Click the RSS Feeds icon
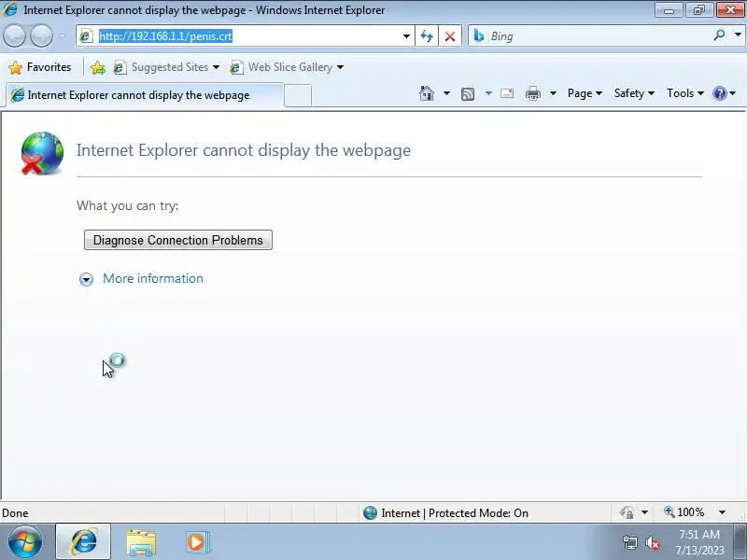Viewport: 747px width, 560px height. 468,94
